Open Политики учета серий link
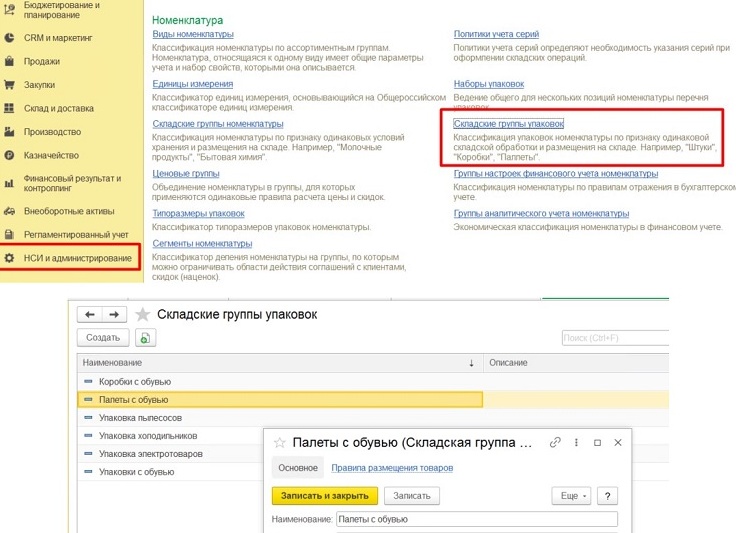Screen dimensions: 736x533 496,34
